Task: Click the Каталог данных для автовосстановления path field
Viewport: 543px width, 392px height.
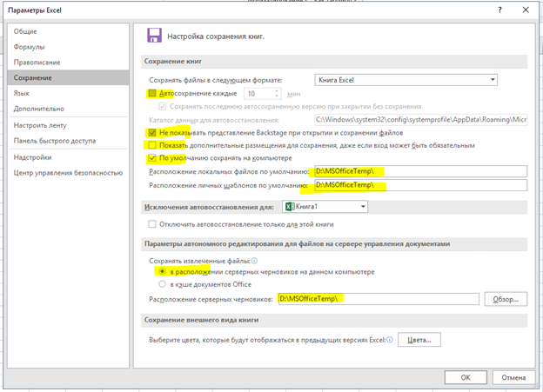Action: 421,120
